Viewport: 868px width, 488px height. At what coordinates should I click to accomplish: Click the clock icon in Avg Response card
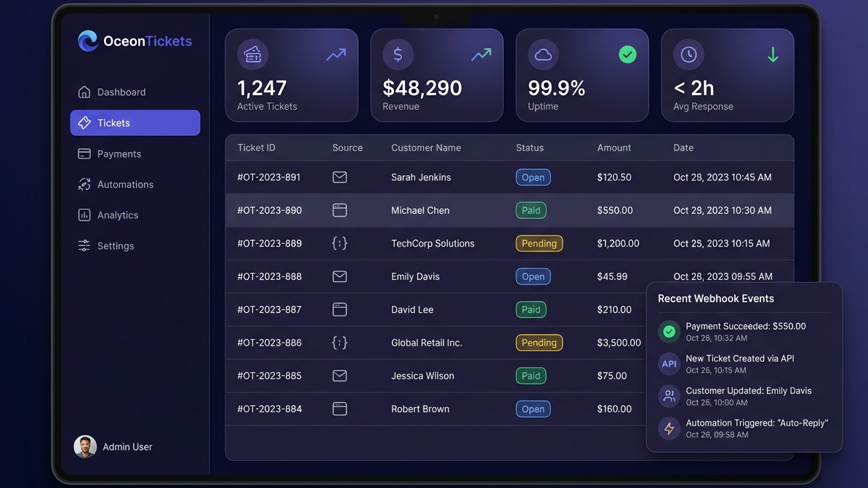tap(688, 55)
